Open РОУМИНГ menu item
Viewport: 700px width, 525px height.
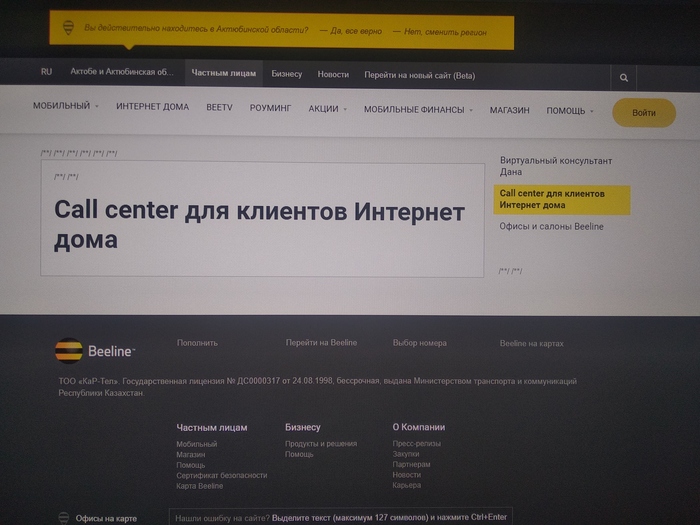(x=270, y=108)
